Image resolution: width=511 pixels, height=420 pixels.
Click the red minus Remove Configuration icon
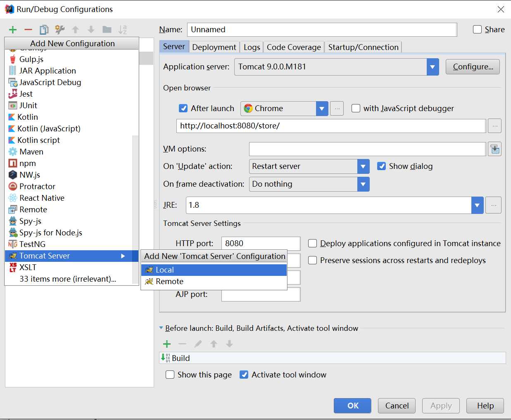[28, 30]
